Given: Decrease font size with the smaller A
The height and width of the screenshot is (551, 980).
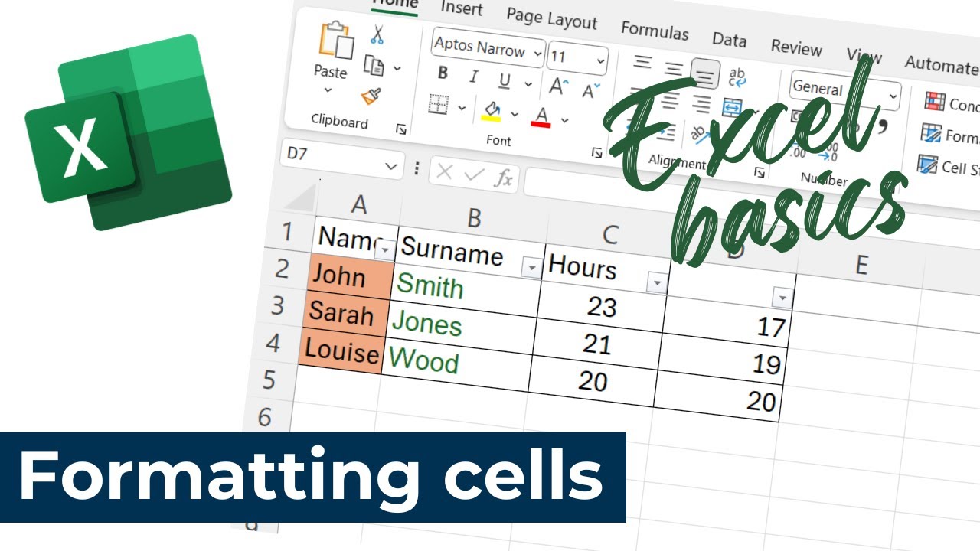Looking at the screenshot, I should click(590, 90).
